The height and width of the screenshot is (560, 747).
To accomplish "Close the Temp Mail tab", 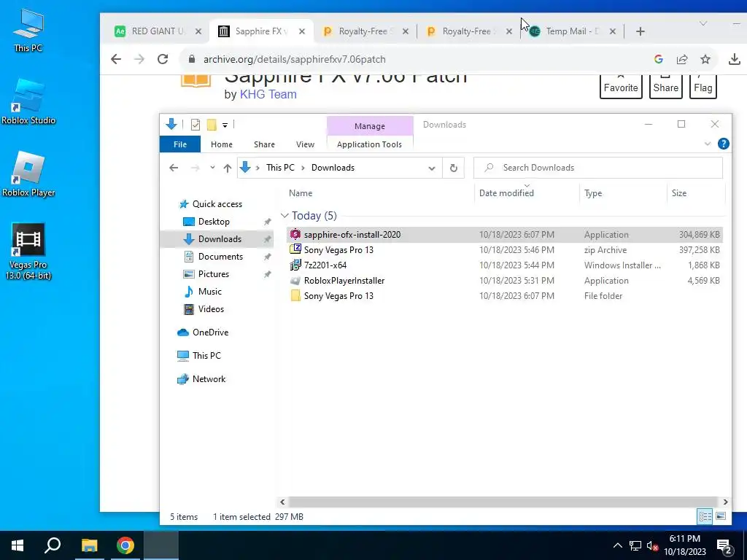I will 613,31.
